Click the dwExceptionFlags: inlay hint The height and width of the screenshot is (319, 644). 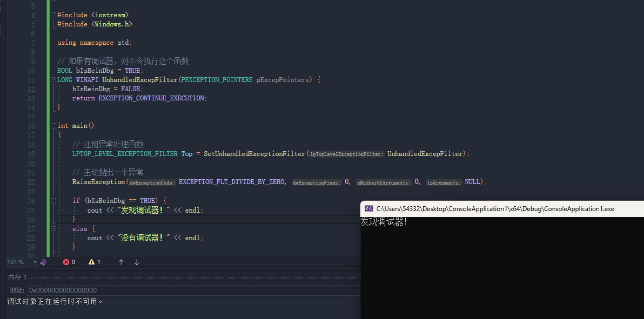click(317, 182)
